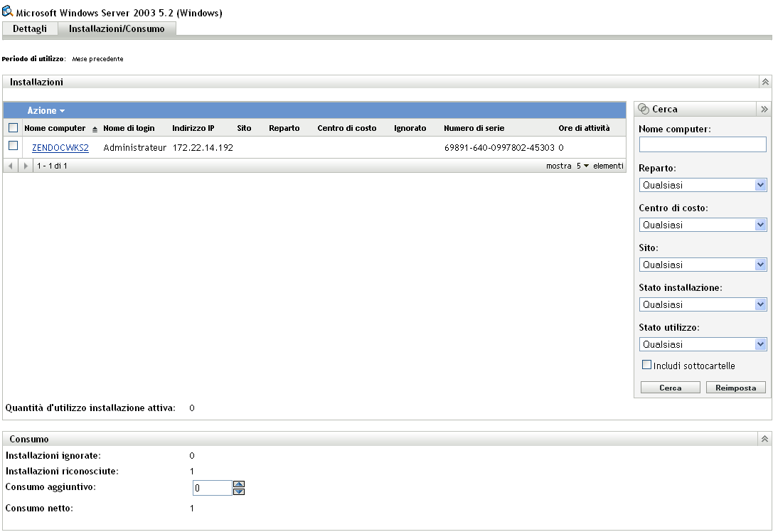Image resolution: width=773 pixels, height=532 pixels.
Task: Select the IP address 172.22.14.192 cell
Action: 203,147
